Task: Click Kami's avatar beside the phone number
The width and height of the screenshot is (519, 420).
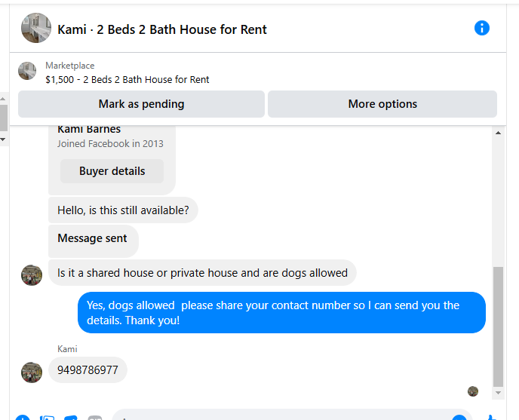Action: (x=32, y=371)
